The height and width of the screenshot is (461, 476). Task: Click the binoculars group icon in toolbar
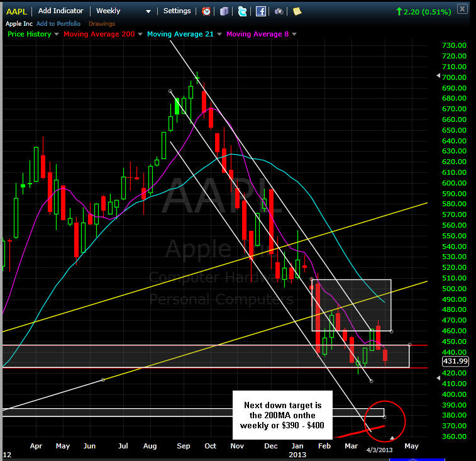click(279, 11)
